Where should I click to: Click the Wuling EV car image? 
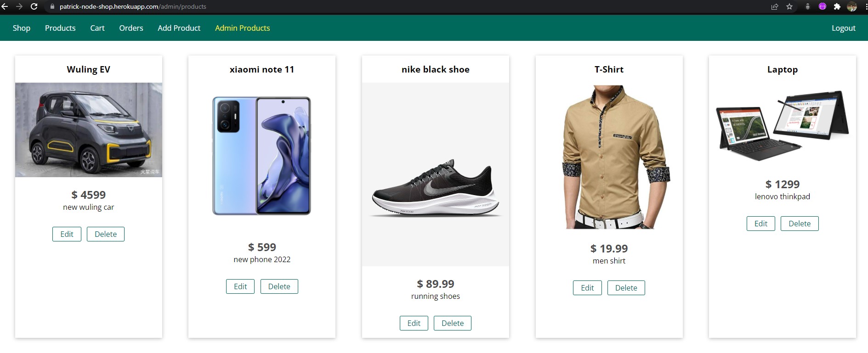[x=89, y=130]
